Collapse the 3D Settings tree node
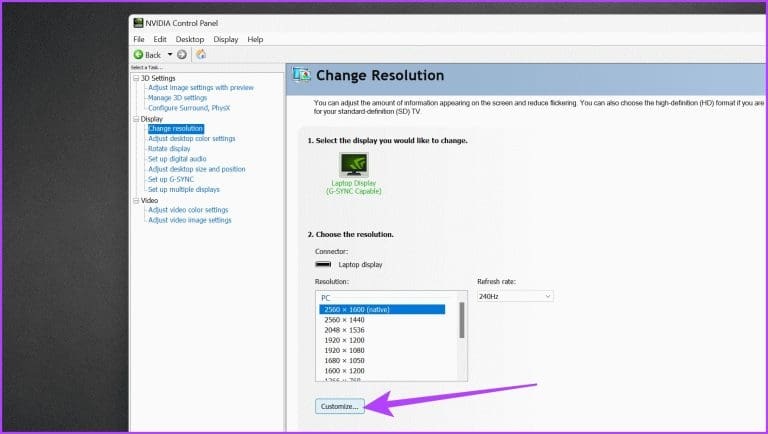This screenshot has width=768, height=434. click(136, 78)
